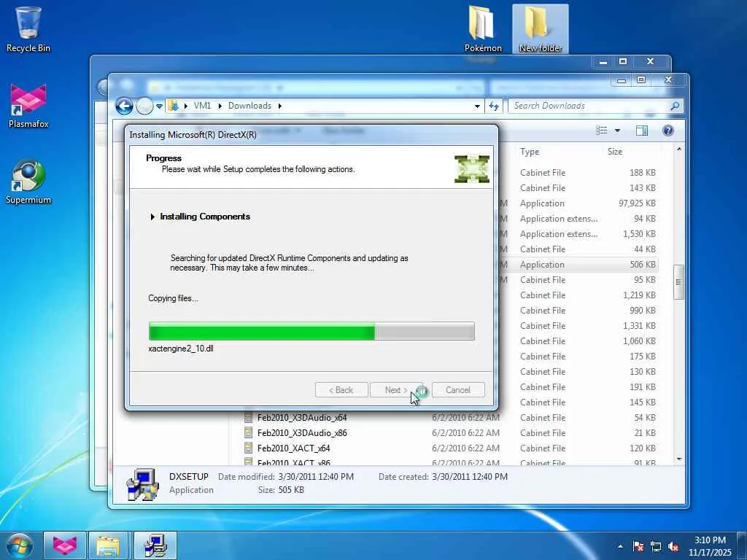Go back in the Downloads Explorer window
The height and width of the screenshot is (560, 747).
point(124,106)
